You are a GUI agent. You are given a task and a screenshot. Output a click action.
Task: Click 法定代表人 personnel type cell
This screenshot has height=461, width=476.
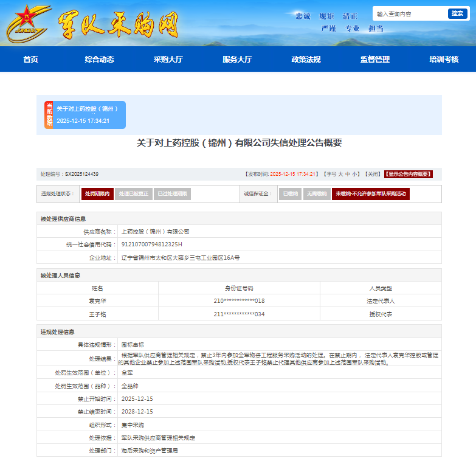(x=381, y=301)
